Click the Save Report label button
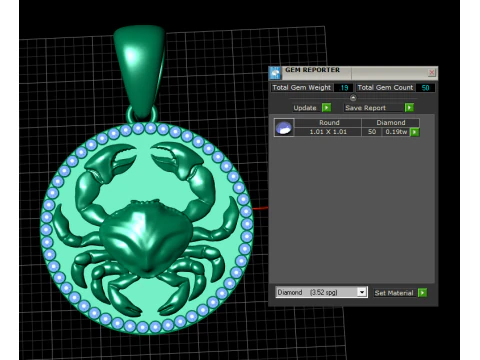Image resolution: width=480 pixels, height=360 pixels. (373, 108)
